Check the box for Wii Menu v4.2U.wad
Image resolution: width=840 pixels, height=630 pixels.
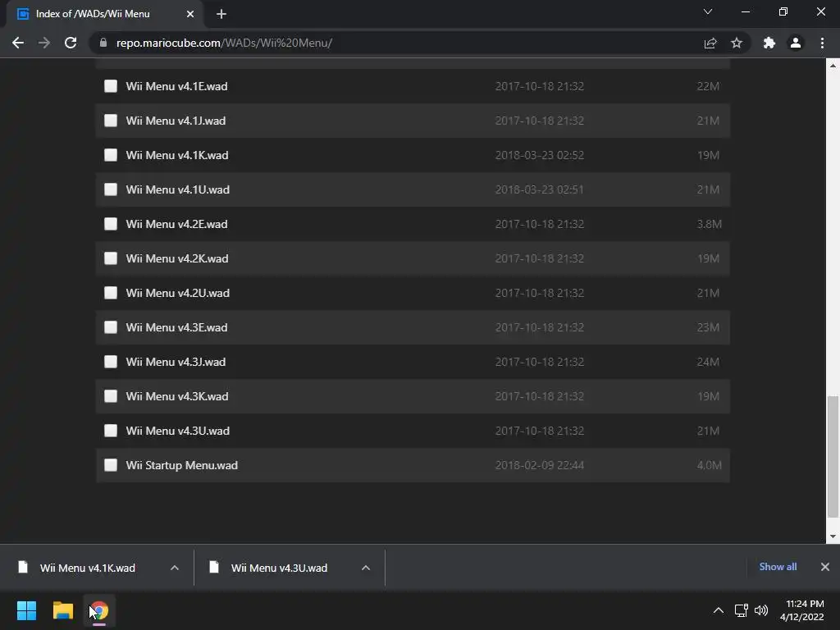pyautogui.click(x=111, y=293)
